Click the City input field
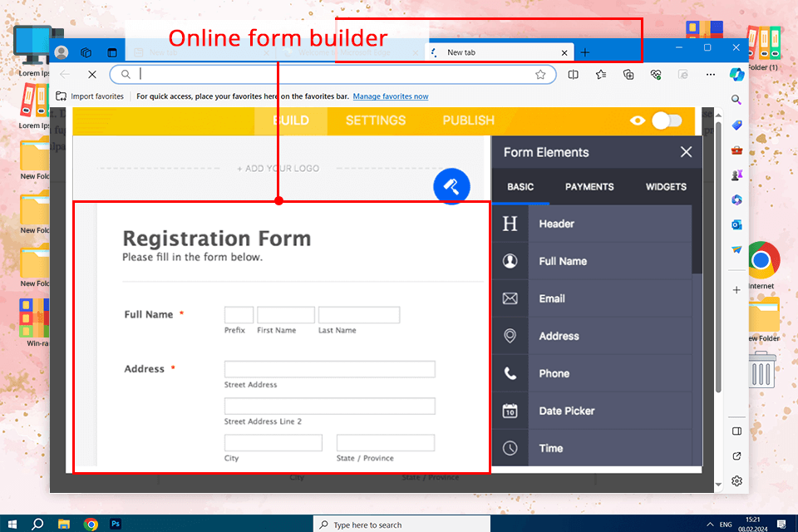798x532 pixels. (273, 442)
